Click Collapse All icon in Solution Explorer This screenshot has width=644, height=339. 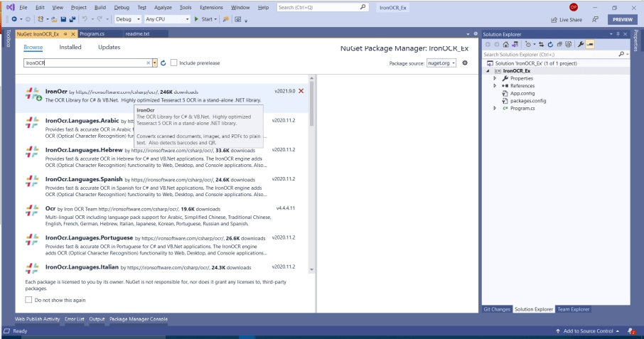(559, 44)
